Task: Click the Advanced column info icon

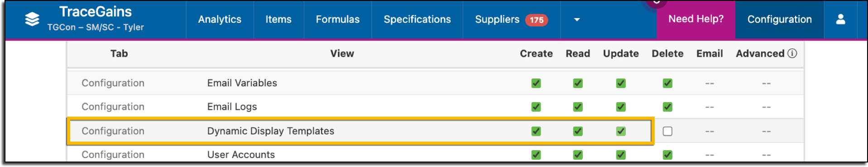Action: pos(792,54)
